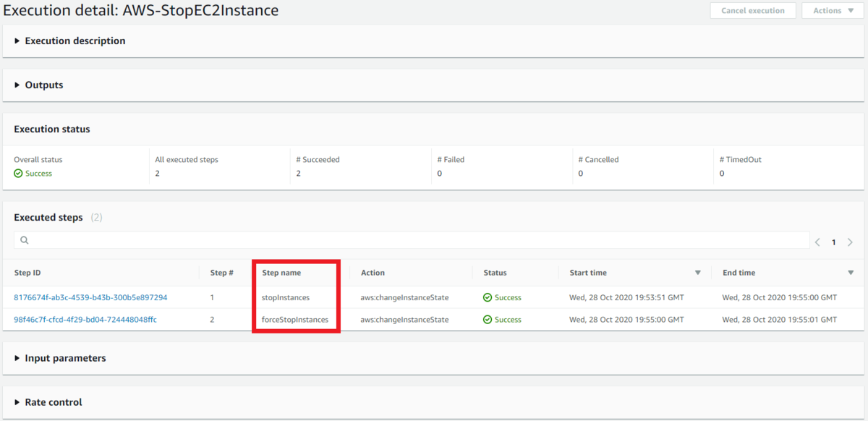Expand the Rate control section
The height and width of the screenshot is (421, 868).
pos(48,402)
